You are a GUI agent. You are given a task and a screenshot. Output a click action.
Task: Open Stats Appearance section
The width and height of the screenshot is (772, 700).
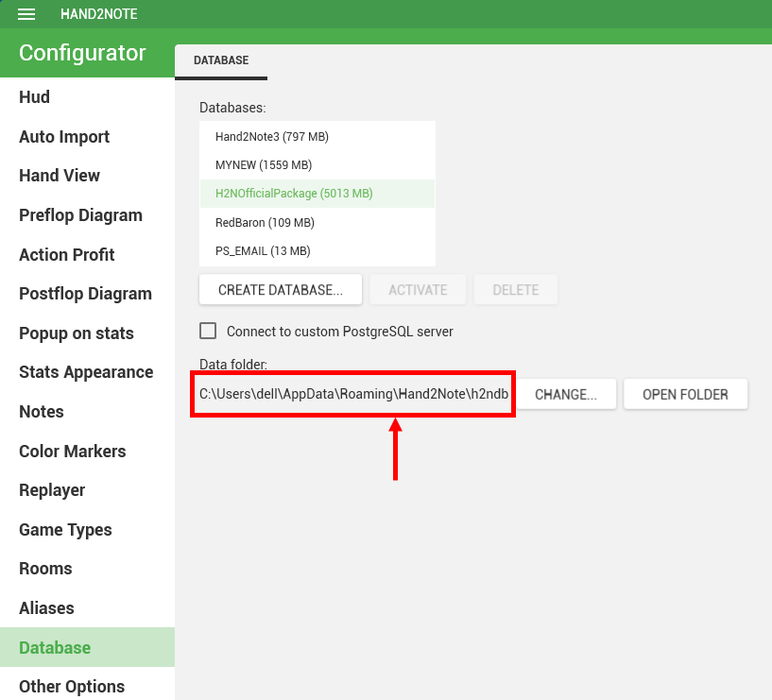[x=87, y=372]
